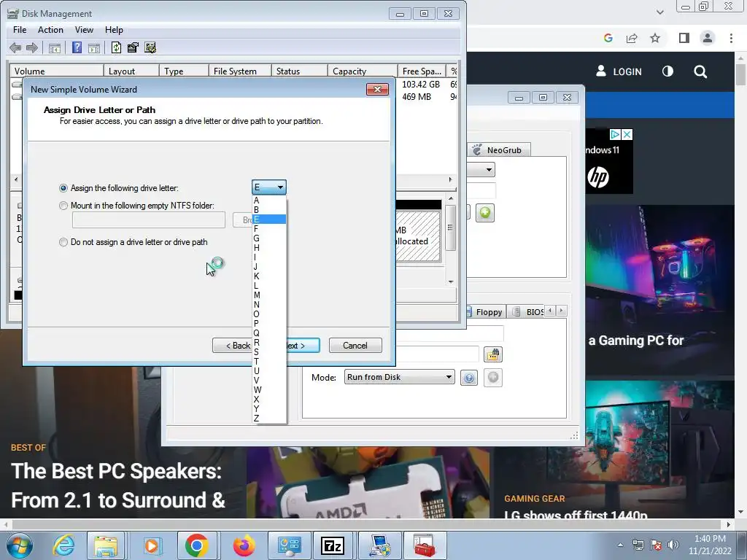The height and width of the screenshot is (560, 747).
Task: Open the Mode dropdown Run from Disk
Action: [x=399, y=377]
